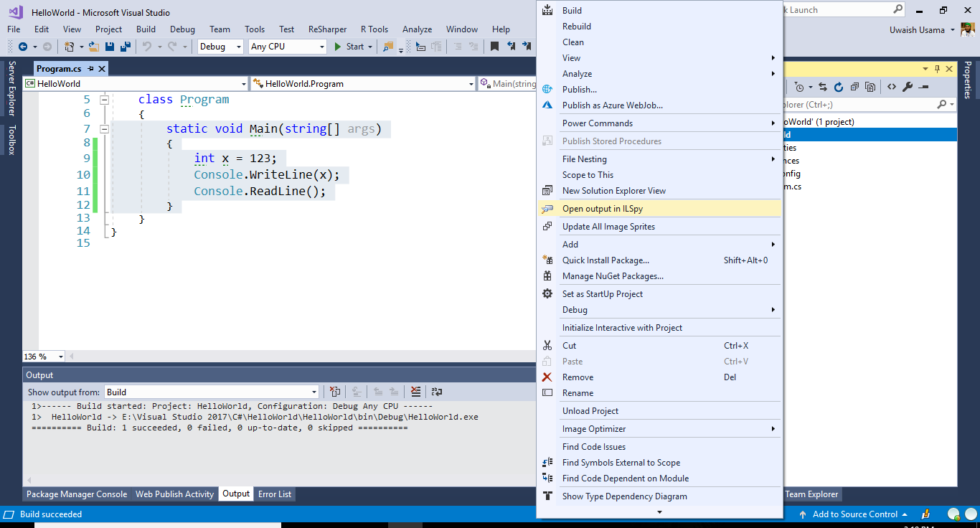Image resolution: width=980 pixels, height=528 pixels.
Task: Switch to the Team Explorer tab
Action: (x=811, y=494)
